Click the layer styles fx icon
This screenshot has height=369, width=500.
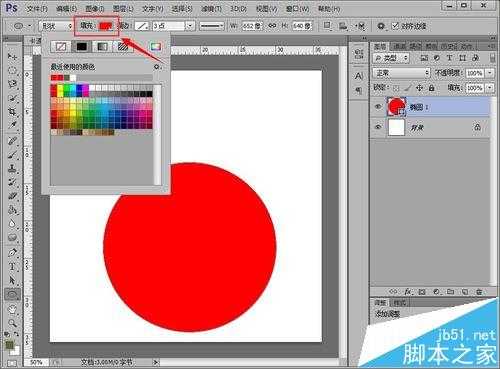(408, 292)
